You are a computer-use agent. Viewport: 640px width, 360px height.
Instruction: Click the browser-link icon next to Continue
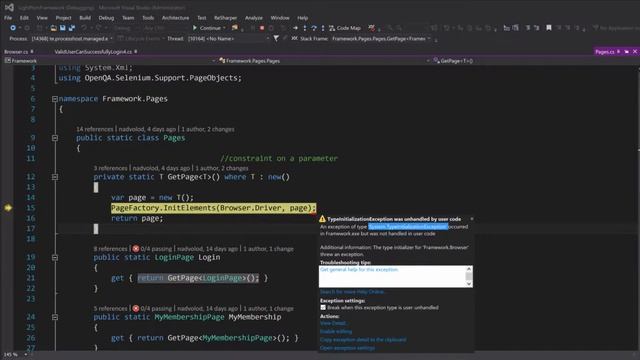tap(235, 28)
